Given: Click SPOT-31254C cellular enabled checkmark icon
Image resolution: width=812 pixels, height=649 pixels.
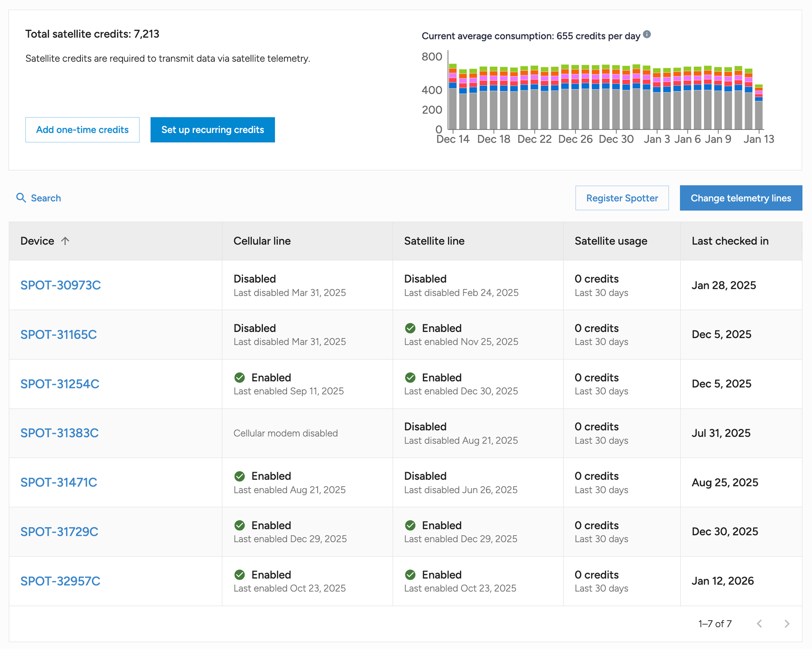Looking at the screenshot, I should point(240,377).
